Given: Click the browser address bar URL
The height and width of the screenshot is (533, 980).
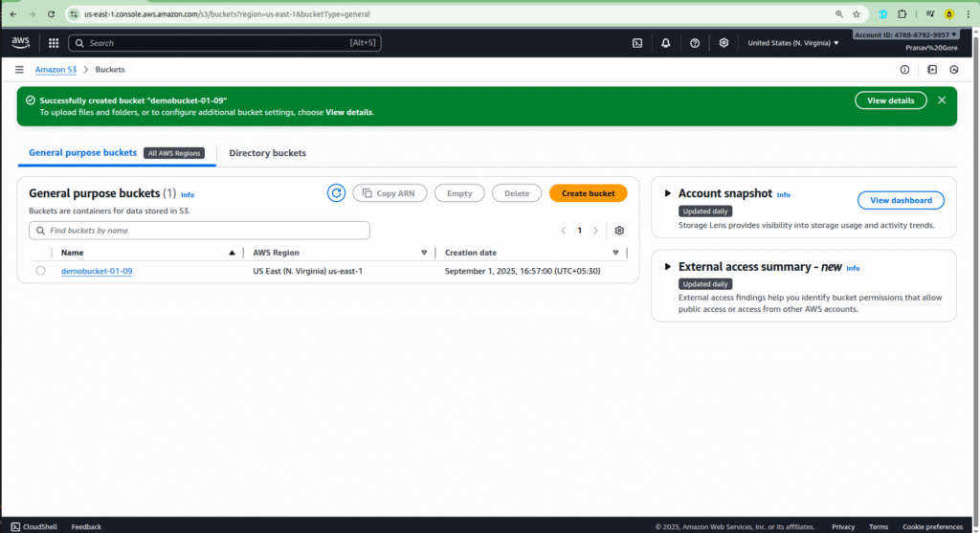Looking at the screenshot, I should 228,13.
